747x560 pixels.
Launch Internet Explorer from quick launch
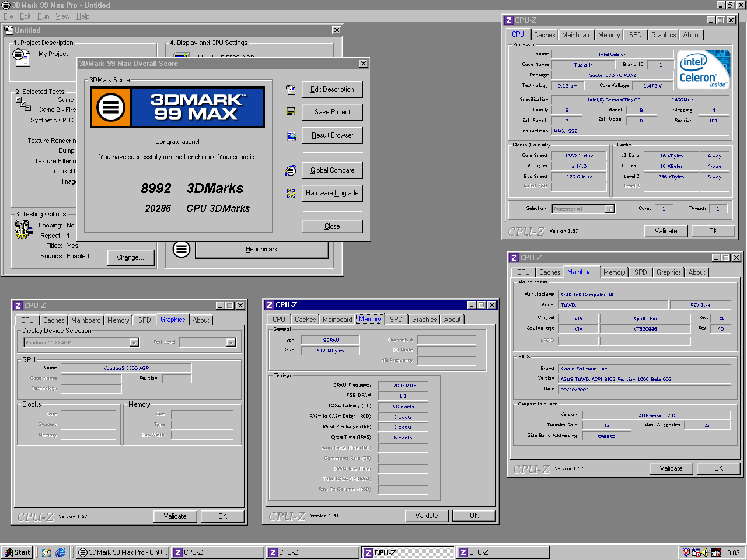click(60, 552)
